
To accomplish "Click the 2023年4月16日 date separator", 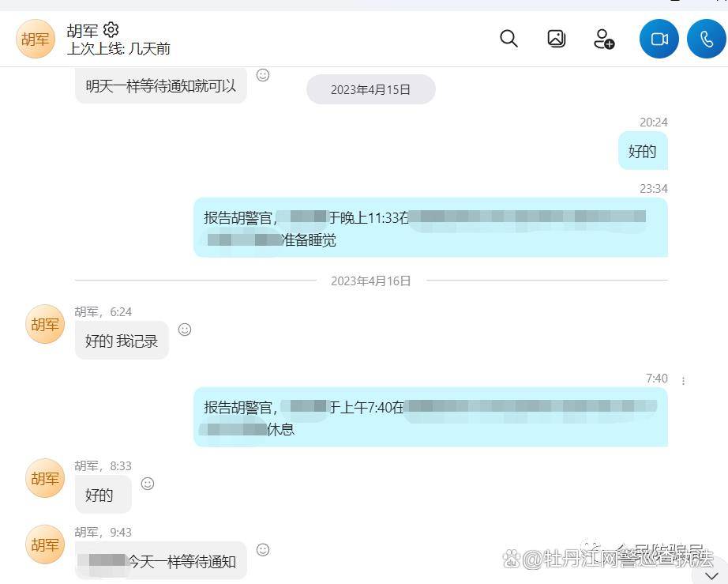I will (x=370, y=281).
